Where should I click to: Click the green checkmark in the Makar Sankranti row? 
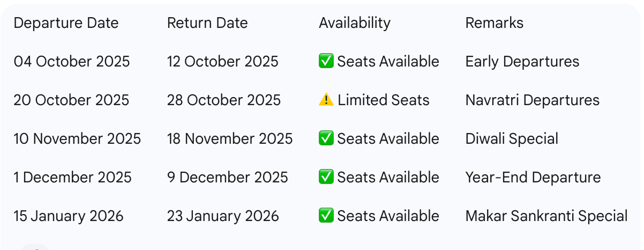326,216
